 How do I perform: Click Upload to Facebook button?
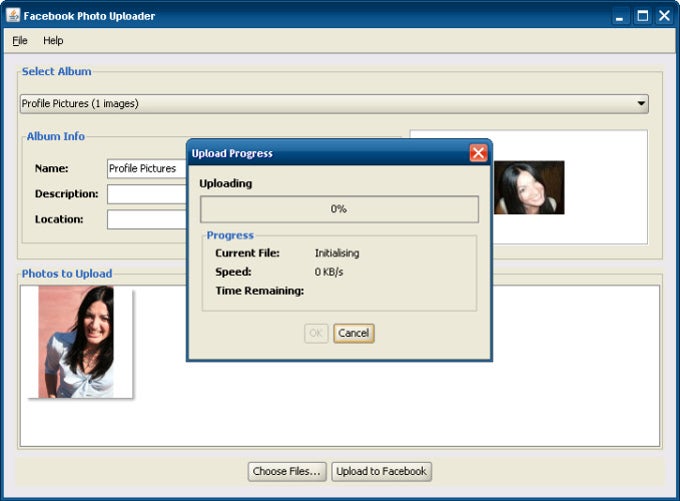[x=381, y=472]
